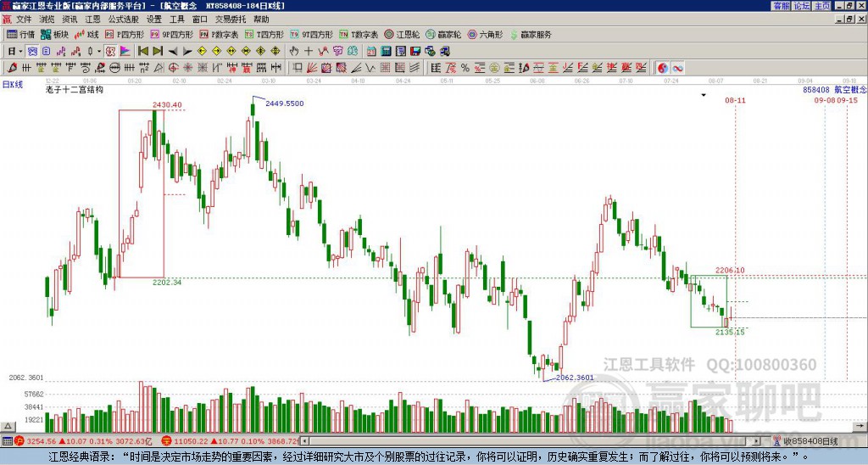Click the 2449.5500 peak price label
Viewport: 868px width, 465px height.
coord(285,103)
